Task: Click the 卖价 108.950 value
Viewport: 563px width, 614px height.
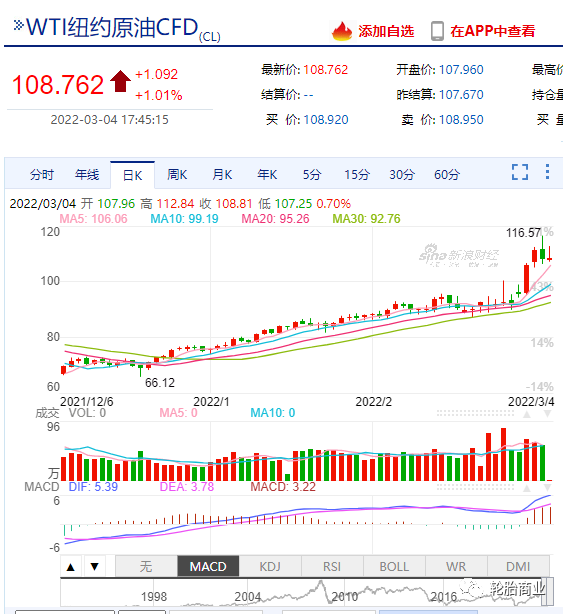Action: 461,120
